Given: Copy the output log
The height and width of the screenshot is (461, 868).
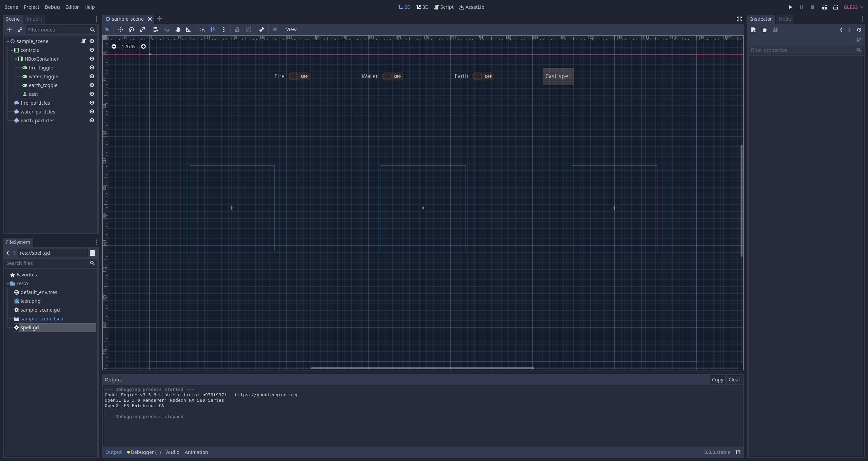Looking at the screenshot, I should tap(717, 380).
